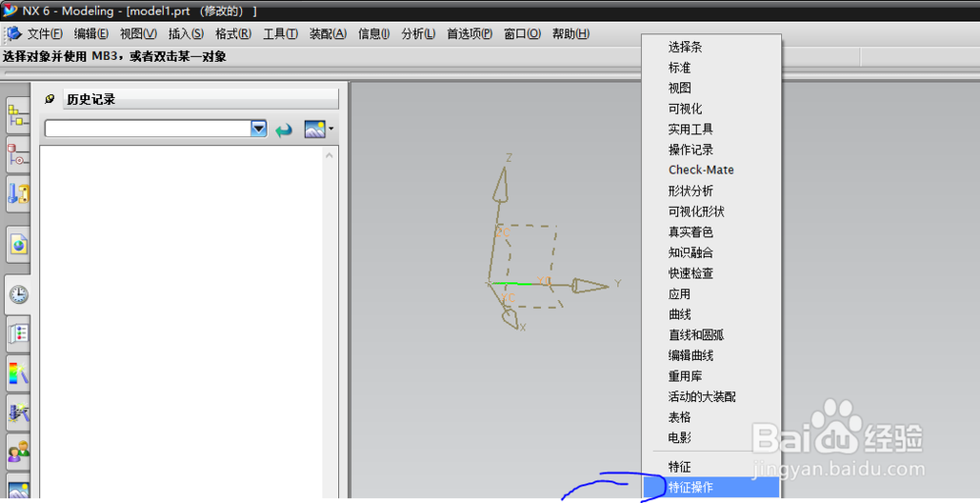Open the 窗口(O) menu
This screenshot has height=503, width=980.
coord(522,33)
